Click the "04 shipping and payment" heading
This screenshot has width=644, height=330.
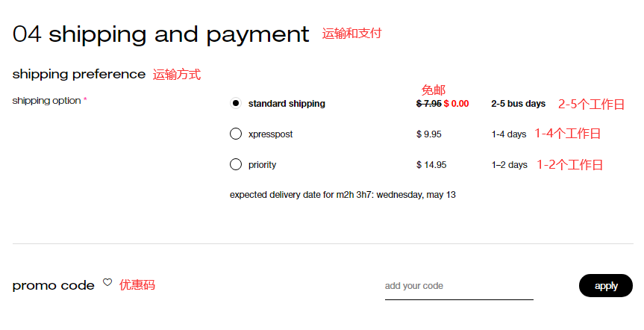160,34
